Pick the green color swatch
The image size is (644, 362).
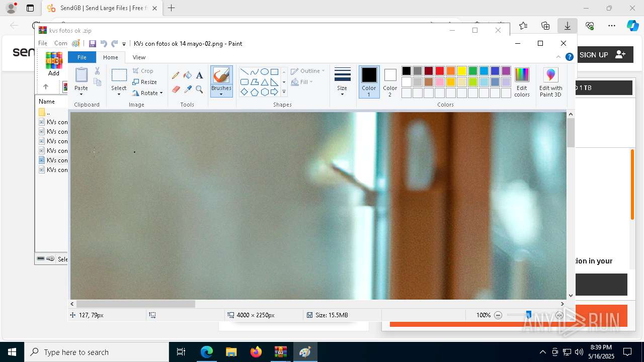[473, 71]
